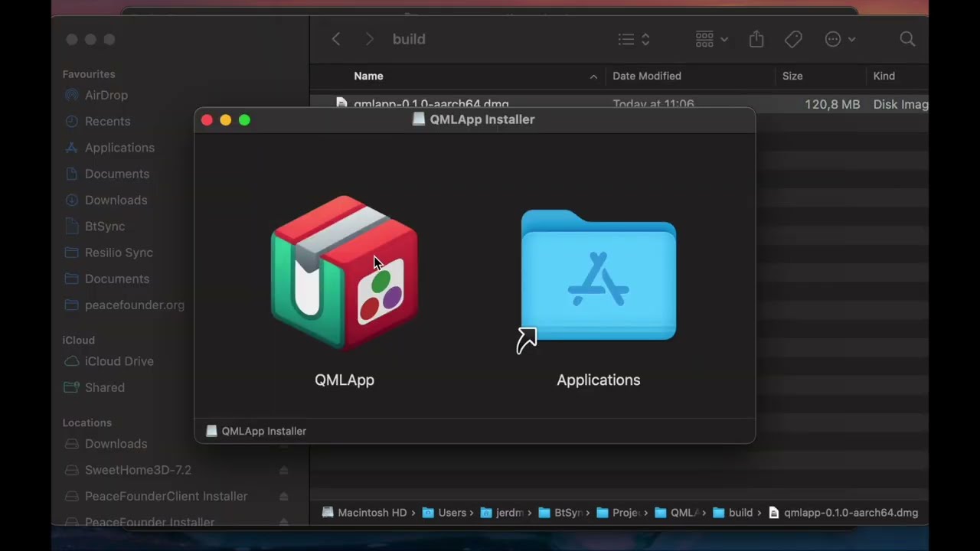The width and height of the screenshot is (980, 551).
Task: Open Applications in the Finder sidebar
Action: tap(119, 148)
